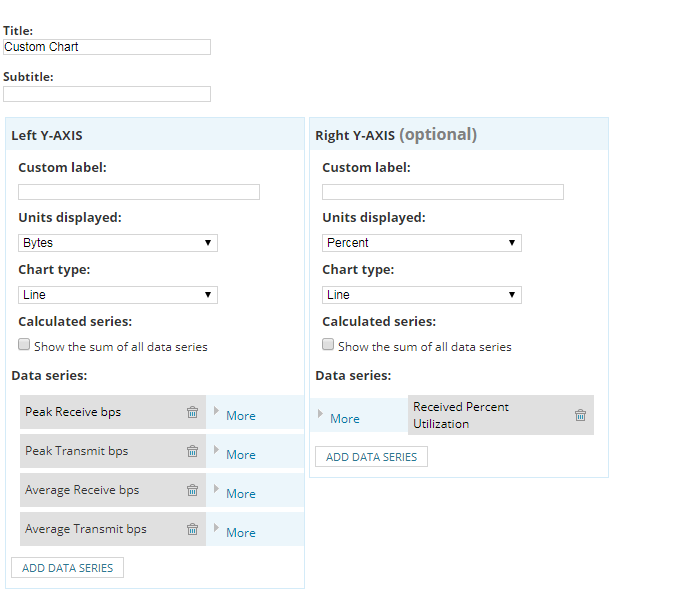Viewport: 691px width, 612px height.
Task: Enable sum of series on Left Y-AXIS
Action: [x=25, y=346]
